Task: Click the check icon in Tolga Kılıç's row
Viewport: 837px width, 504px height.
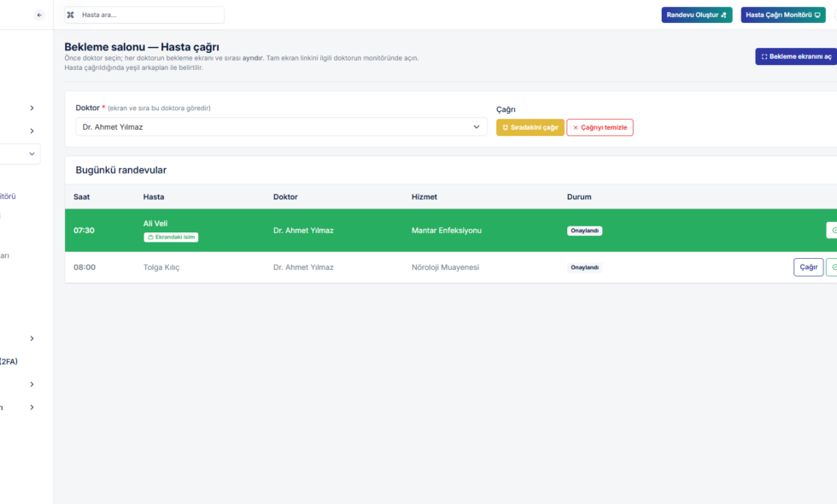Action: pos(833,267)
